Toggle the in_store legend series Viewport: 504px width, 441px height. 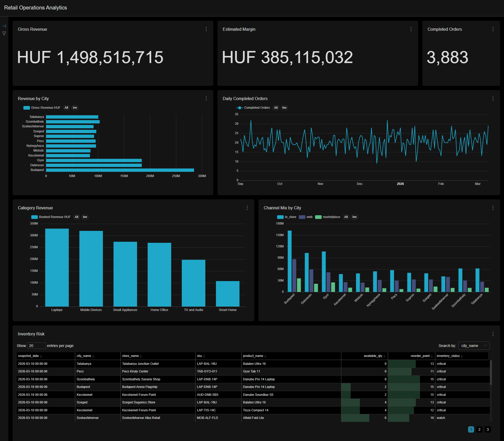click(287, 217)
